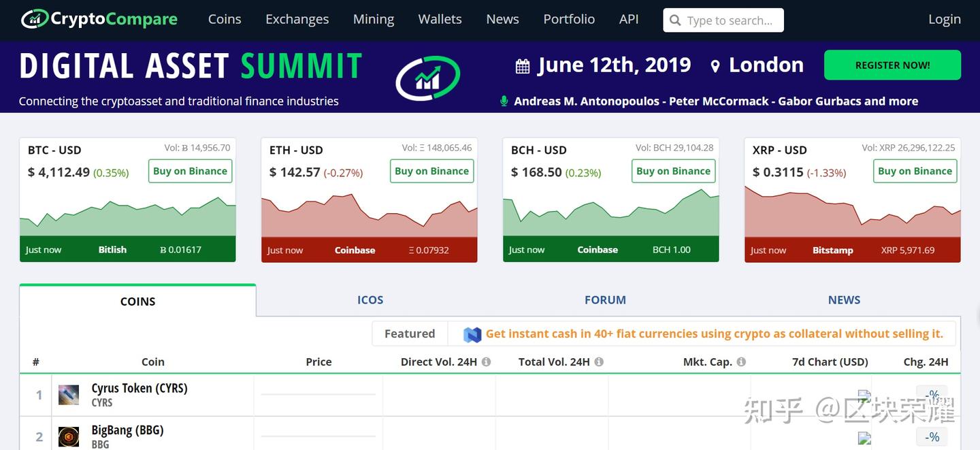980x450 pixels.
Task: Click the BigBang coin logo
Action: [x=69, y=436]
